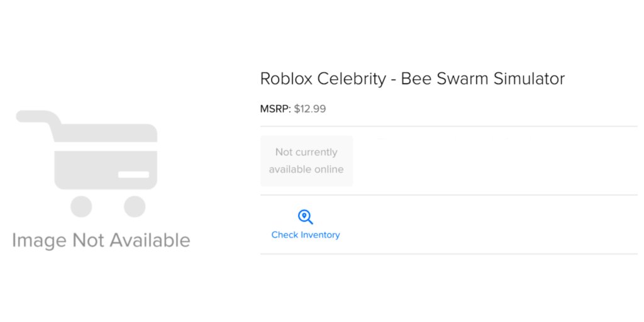
Task: Click the Check Inventory magnifier icon
Action: [306, 218]
